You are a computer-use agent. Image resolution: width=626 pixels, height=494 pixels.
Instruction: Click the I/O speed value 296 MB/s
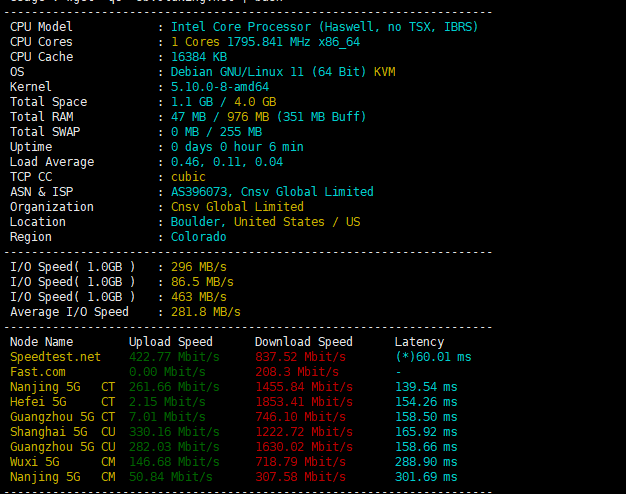[x=199, y=267]
